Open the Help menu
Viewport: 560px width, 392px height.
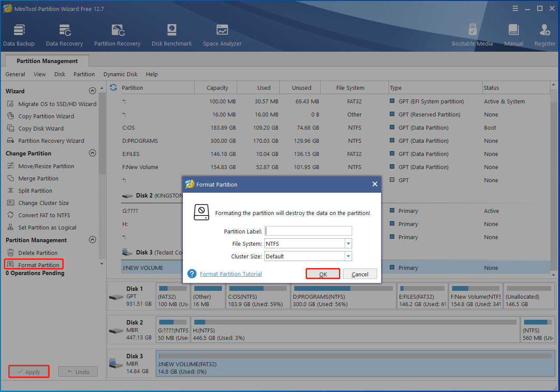coord(152,74)
